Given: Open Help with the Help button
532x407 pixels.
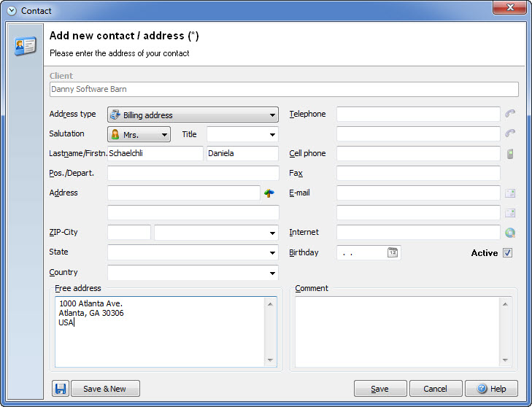Looking at the screenshot, I should pos(491,388).
